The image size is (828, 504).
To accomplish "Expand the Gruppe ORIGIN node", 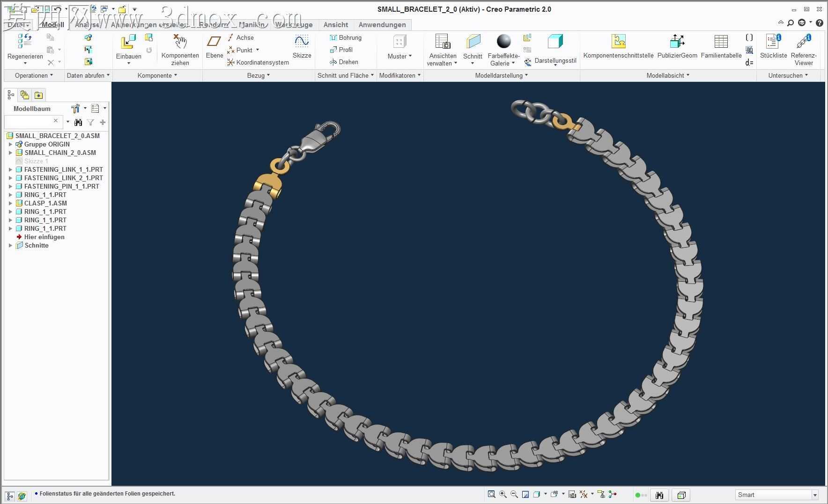I will 10,144.
